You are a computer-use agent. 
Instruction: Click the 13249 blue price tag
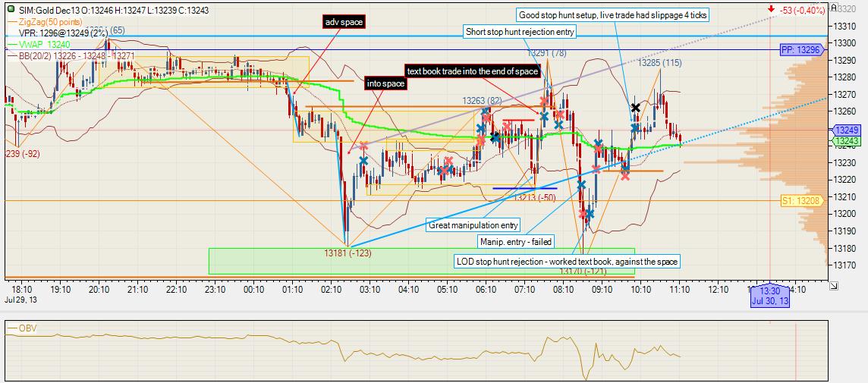pyautogui.click(x=848, y=130)
